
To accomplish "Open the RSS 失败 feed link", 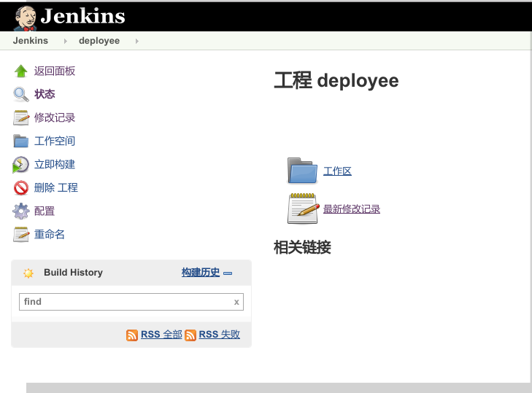I will point(220,335).
